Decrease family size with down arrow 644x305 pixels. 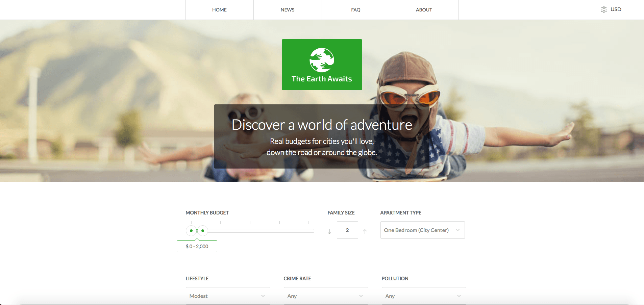point(329,232)
